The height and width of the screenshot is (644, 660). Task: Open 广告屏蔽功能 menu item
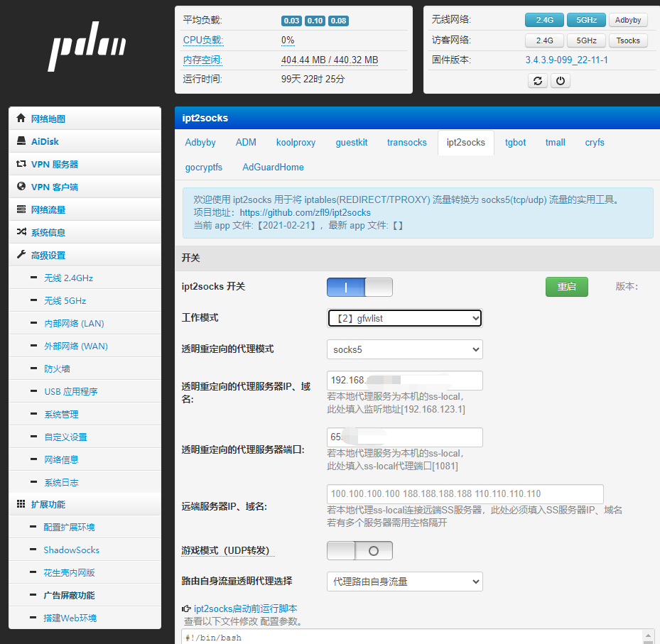coord(69,595)
